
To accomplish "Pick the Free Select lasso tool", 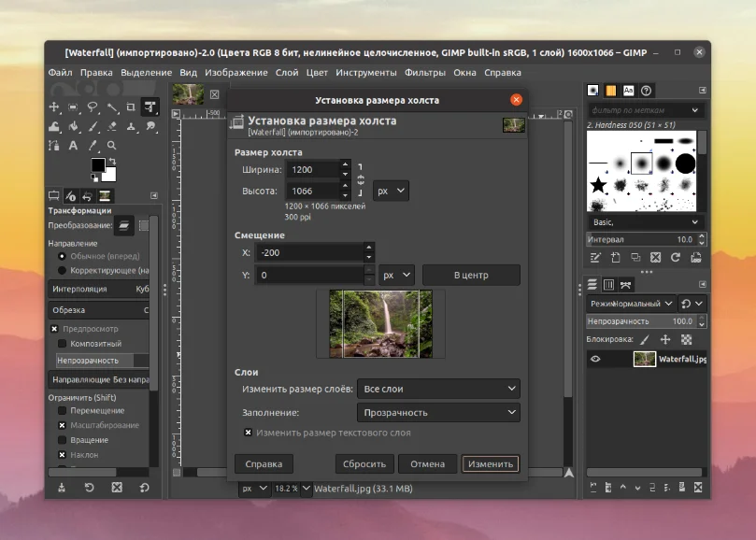I will tap(93, 107).
